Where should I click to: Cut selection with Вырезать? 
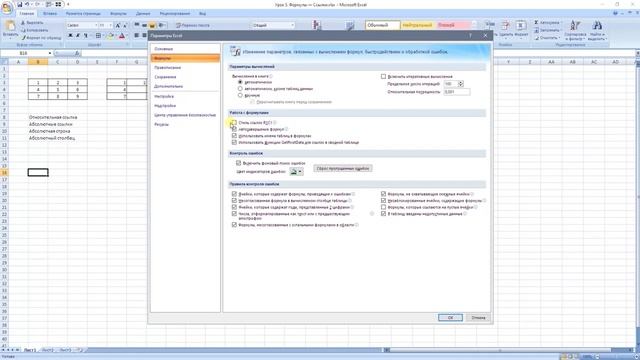point(32,23)
